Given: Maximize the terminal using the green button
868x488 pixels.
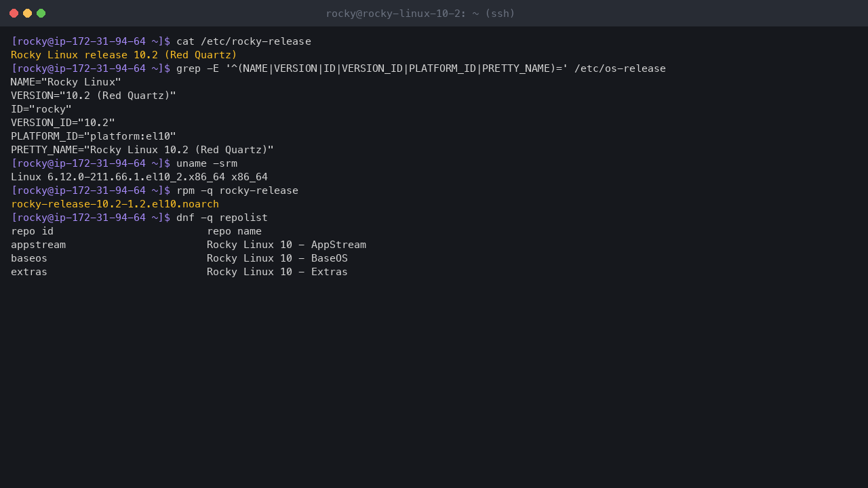Looking at the screenshot, I should point(41,14).
